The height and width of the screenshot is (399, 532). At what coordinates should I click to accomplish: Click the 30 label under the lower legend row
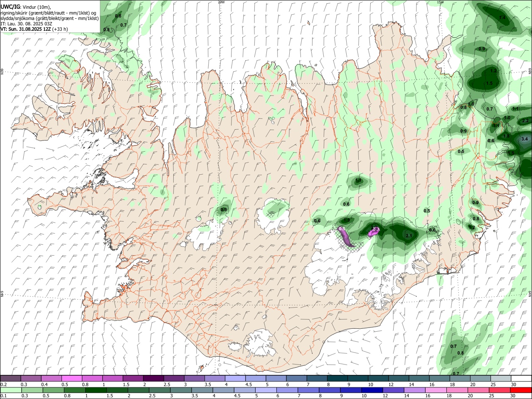[x=513, y=396]
